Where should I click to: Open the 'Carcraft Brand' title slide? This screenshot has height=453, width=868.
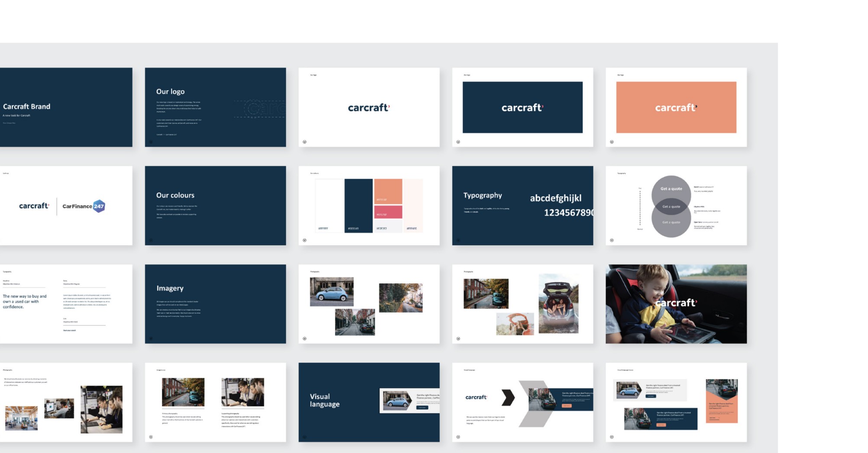click(66, 107)
